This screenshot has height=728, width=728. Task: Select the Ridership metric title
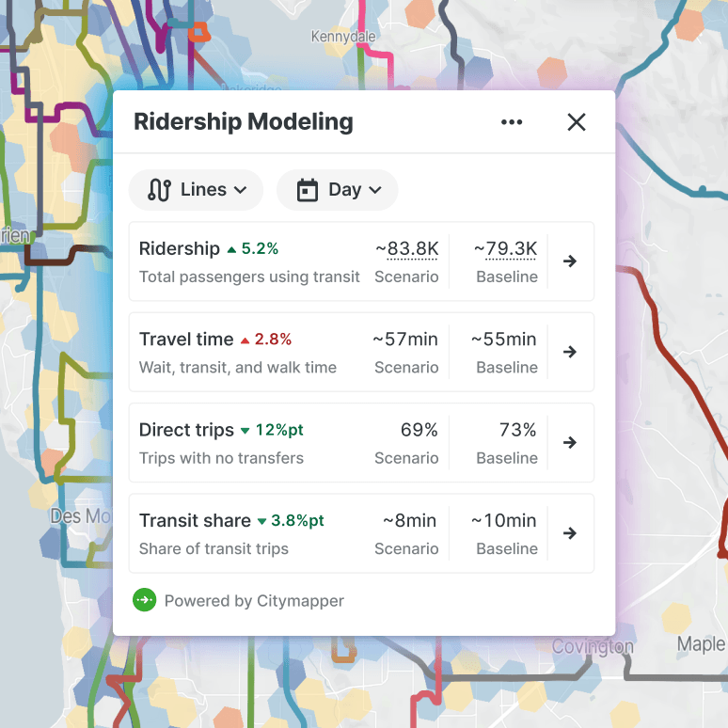click(180, 249)
